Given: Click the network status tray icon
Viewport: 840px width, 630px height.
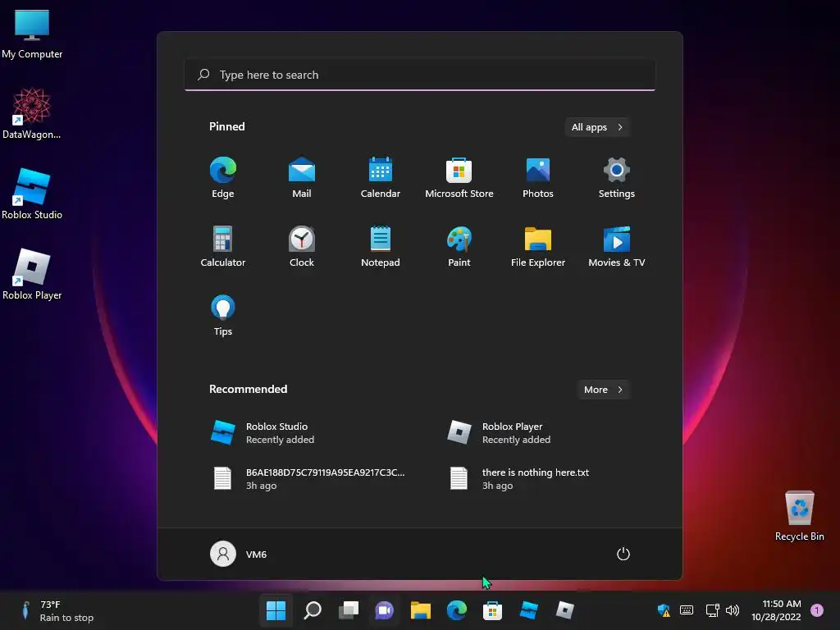Looking at the screenshot, I should click(x=712, y=610).
